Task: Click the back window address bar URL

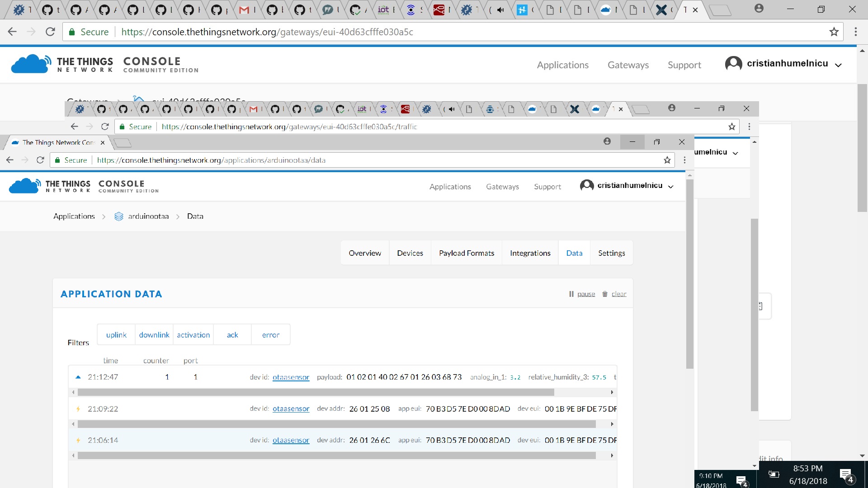Action: pos(267,32)
